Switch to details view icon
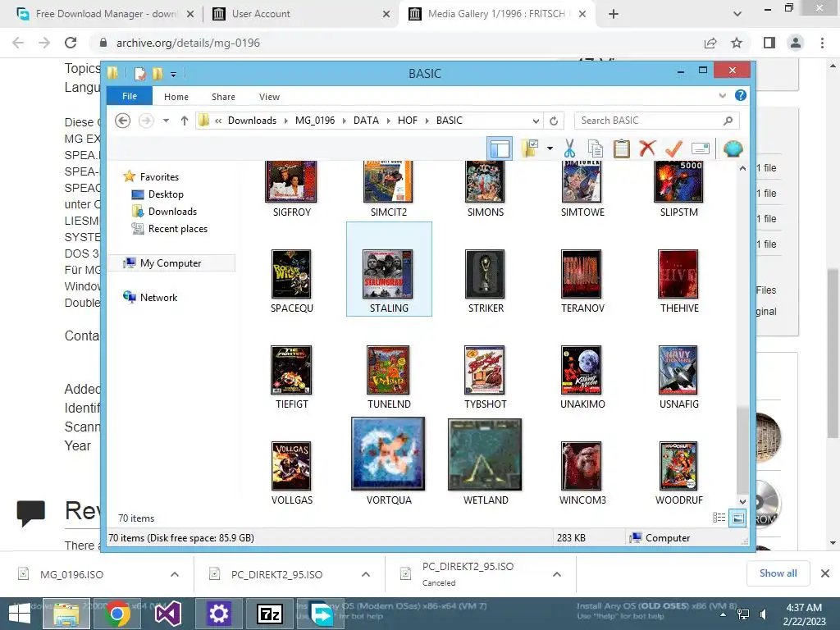The height and width of the screenshot is (630, 840). [x=719, y=518]
